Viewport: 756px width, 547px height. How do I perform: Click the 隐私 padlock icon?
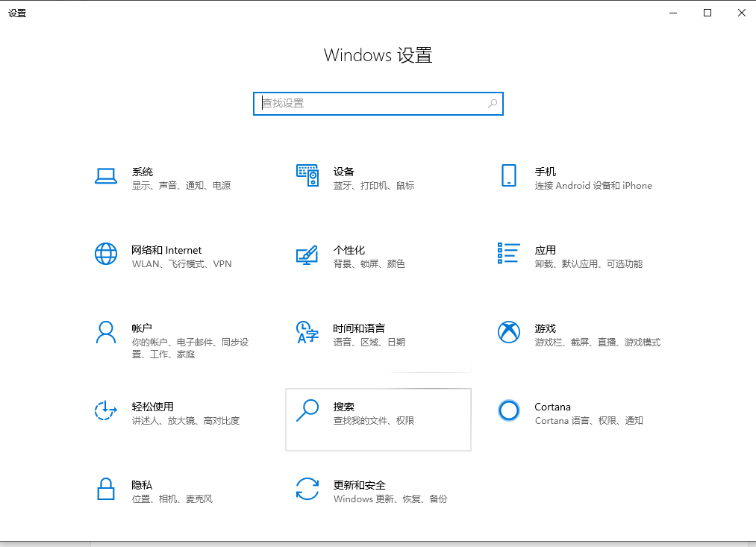pyautogui.click(x=106, y=490)
